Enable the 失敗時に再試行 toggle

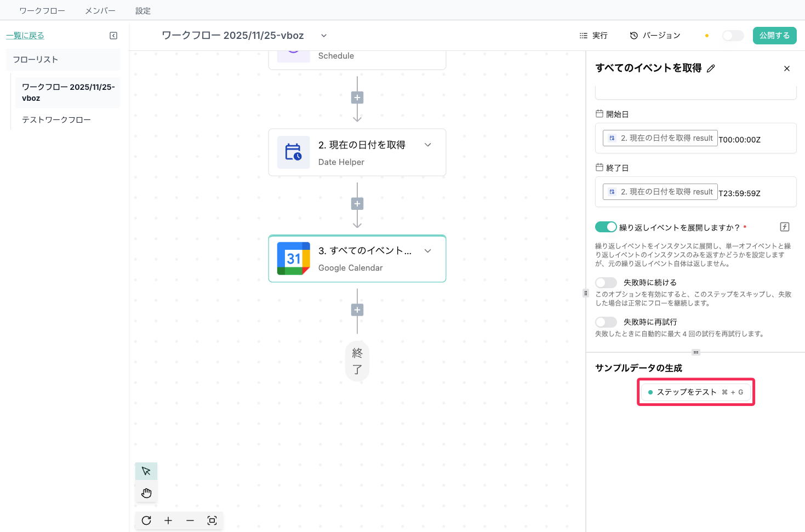606,322
